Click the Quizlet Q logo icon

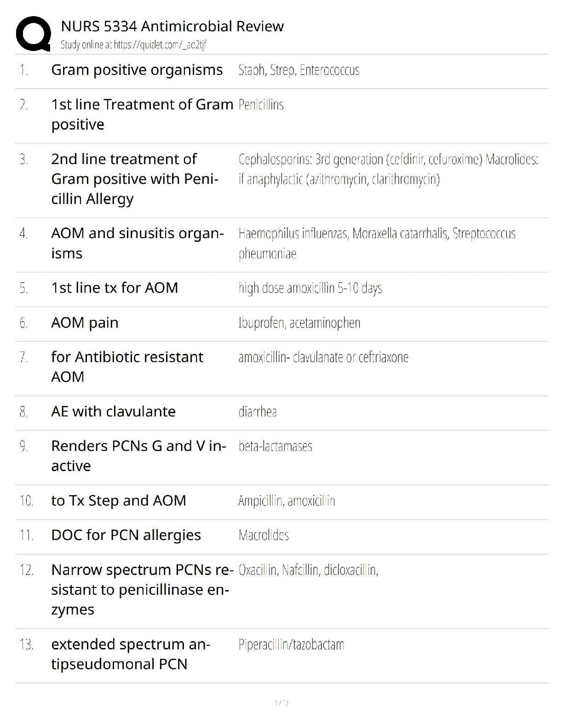pos(33,34)
